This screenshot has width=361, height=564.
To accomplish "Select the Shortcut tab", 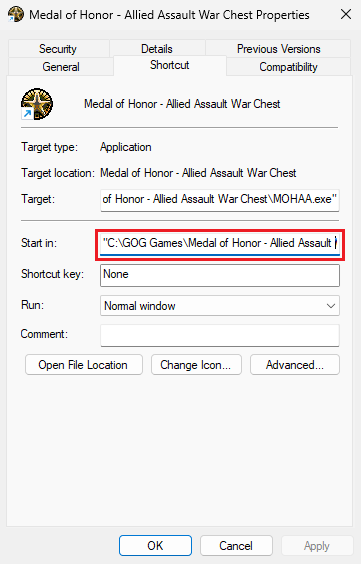I will tap(170, 65).
